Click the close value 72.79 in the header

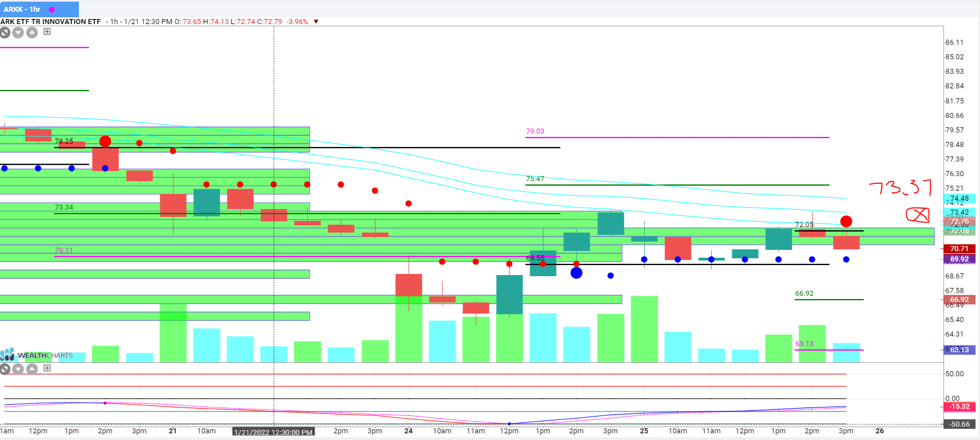coord(273,22)
